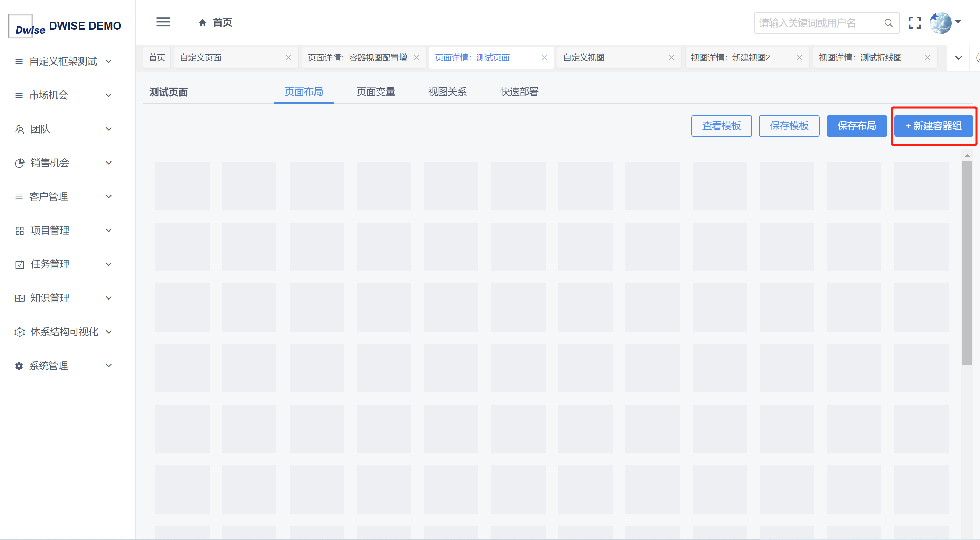Focus the keyword or username search field
980x540 pixels.
(x=826, y=23)
